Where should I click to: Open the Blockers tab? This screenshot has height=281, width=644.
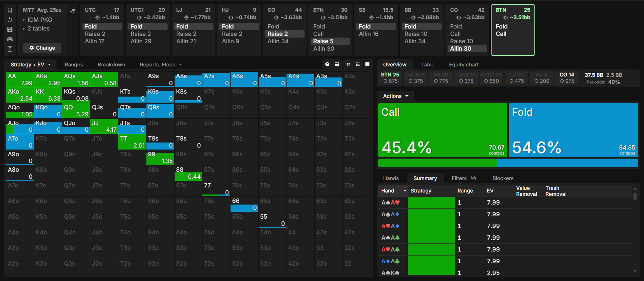tap(503, 178)
